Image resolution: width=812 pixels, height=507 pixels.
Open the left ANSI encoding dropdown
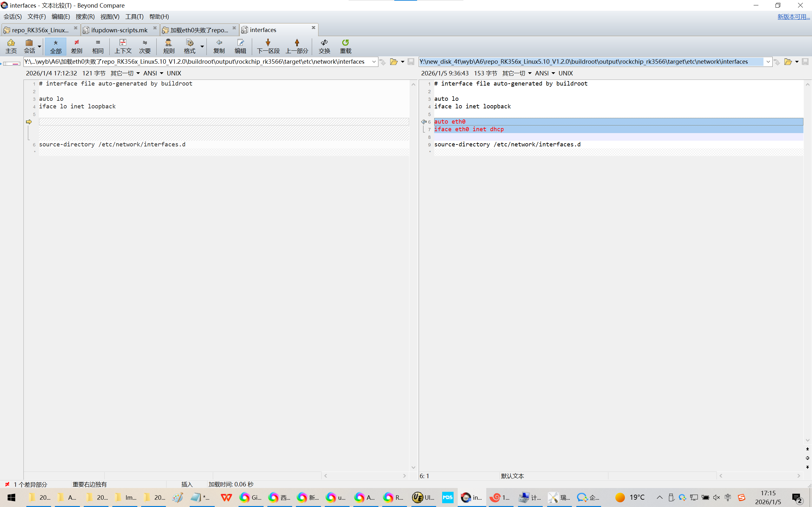point(153,73)
